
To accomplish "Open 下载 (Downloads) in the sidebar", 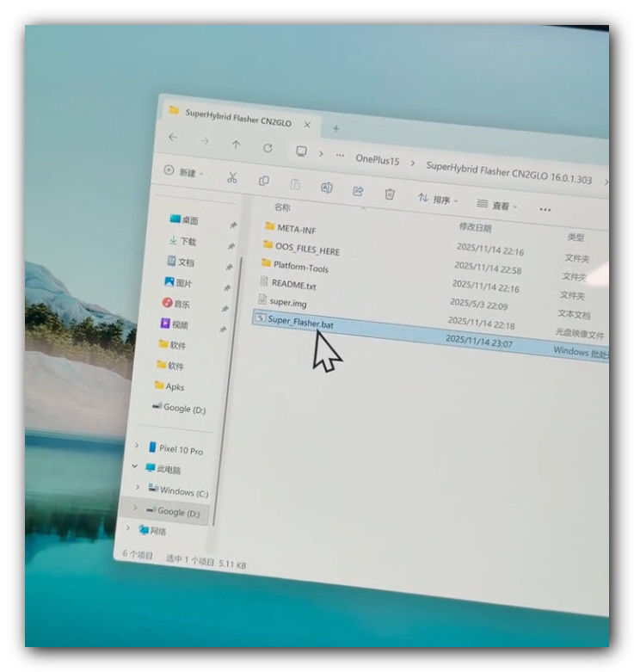I will (188, 242).
